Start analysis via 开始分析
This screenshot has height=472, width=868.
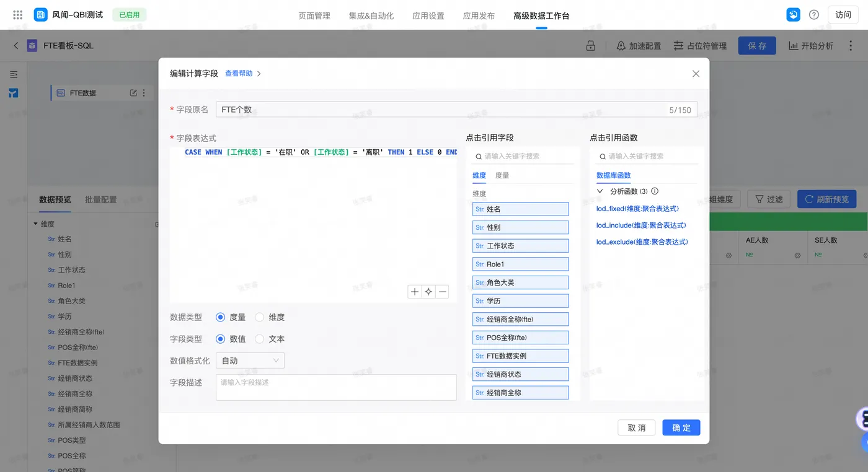[x=811, y=46]
